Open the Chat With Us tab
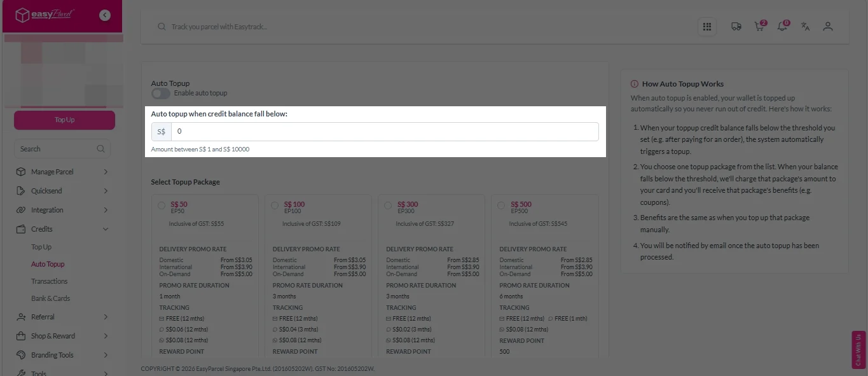868x376 pixels. click(859, 349)
